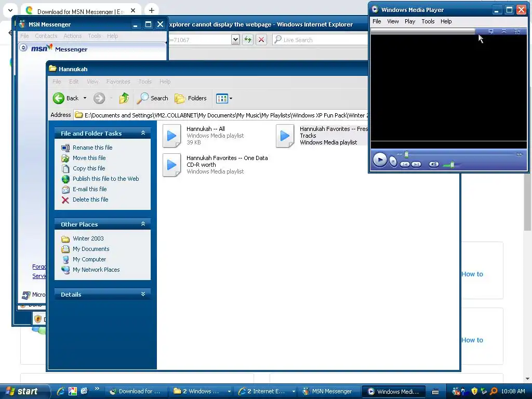Expand the Details panel
Viewport: 532px width, 399px height.
click(x=143, y=294)
